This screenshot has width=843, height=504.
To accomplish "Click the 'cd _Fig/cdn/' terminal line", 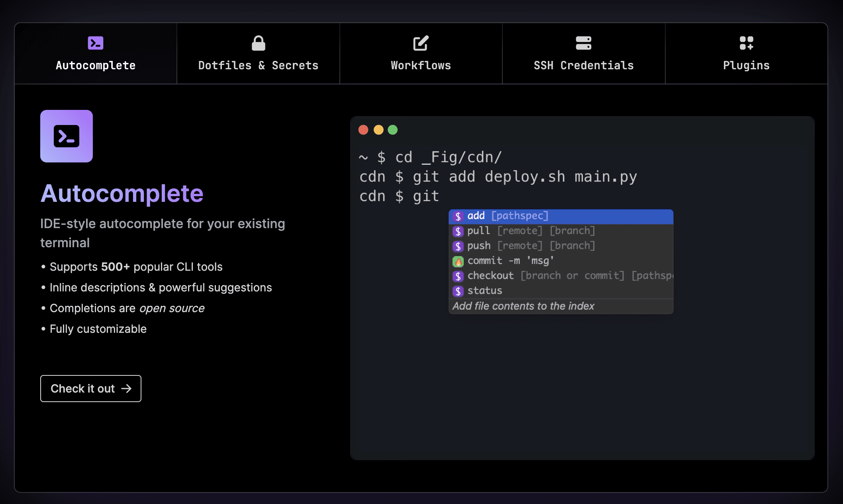I will tap(430, 157).
